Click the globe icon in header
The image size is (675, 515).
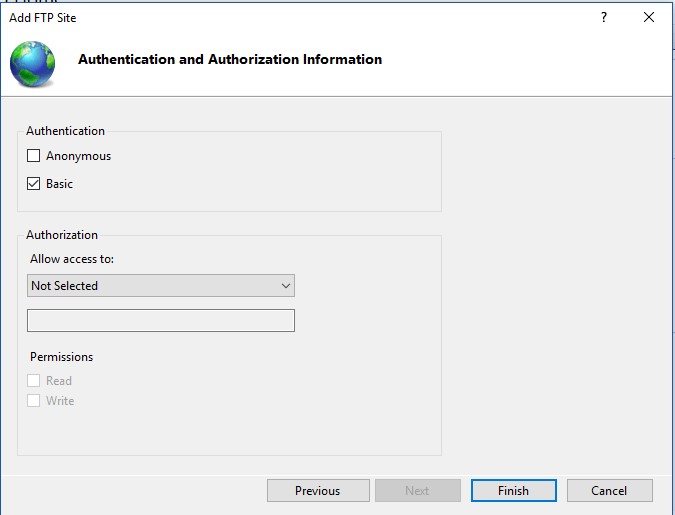33,64
